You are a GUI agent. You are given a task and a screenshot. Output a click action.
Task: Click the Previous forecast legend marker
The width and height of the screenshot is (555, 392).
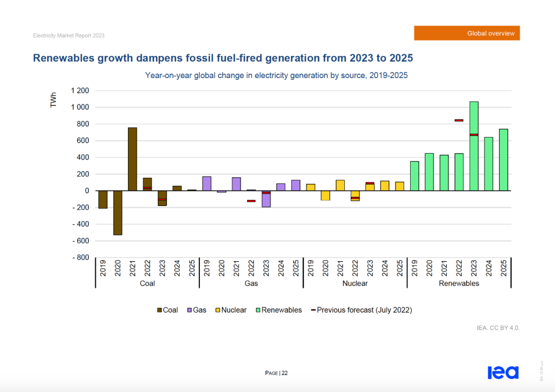click(313, 310)
